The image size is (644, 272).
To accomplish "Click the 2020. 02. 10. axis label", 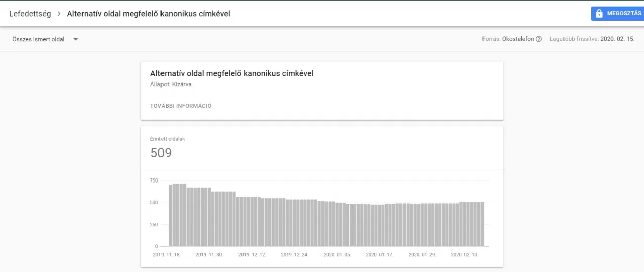I will [x=465, y=255].
